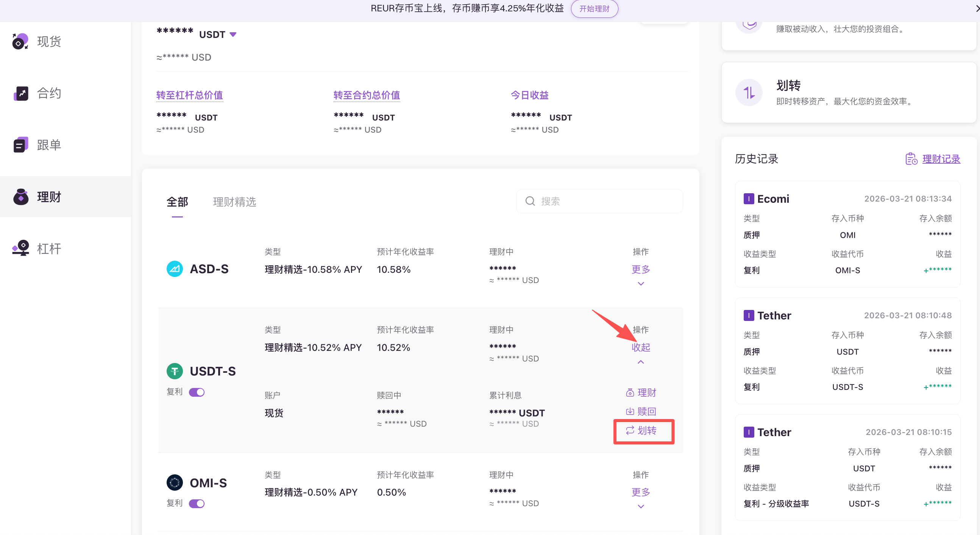Toggle 复利 switch under OMI-S
Screen dimensions: 980x535
(197, 504)
